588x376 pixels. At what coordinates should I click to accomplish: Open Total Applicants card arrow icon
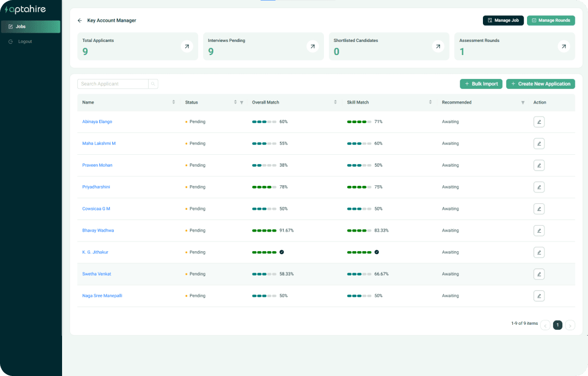click(x=187, y=47)
